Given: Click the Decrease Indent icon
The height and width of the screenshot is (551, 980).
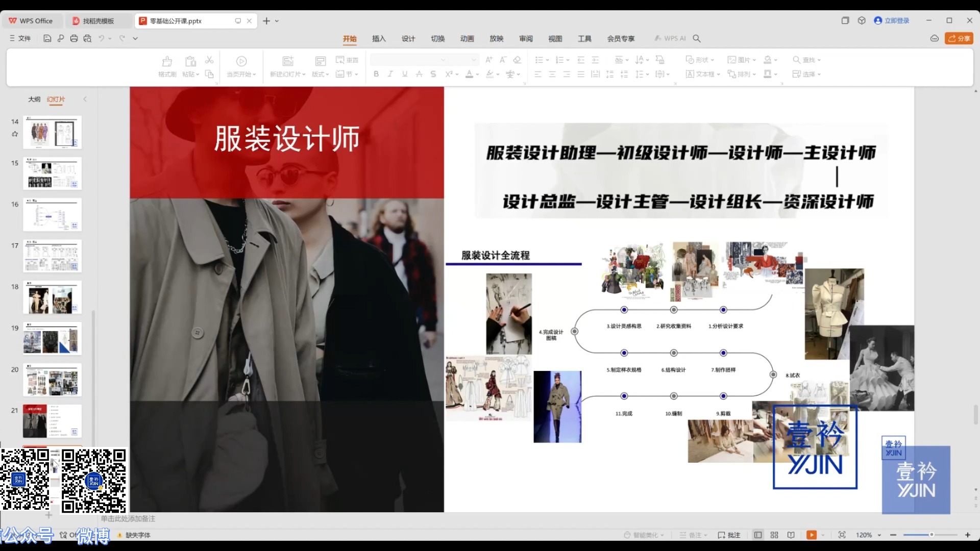Looking at the screenshot, I should [x=581, y=60].
